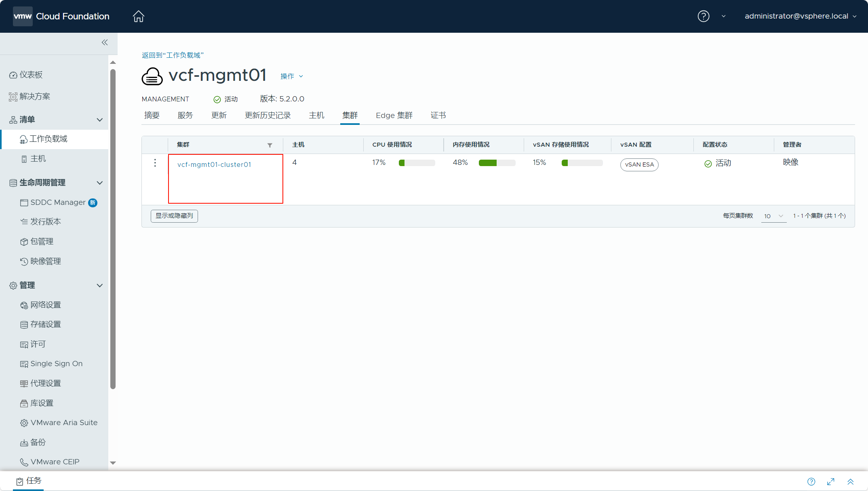Collapse the 清单 section chevron

[100, 120]
